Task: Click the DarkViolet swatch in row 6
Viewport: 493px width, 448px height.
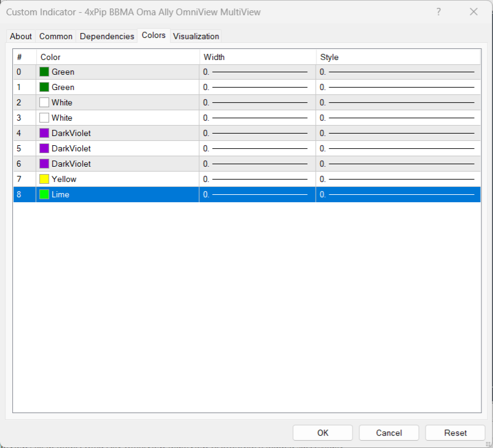Action: click(44, 164)
